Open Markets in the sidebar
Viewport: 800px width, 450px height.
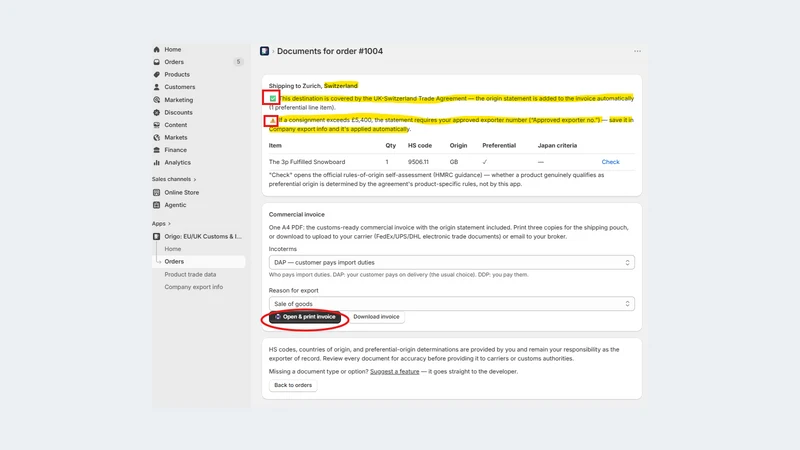click(x=176, y=138)
